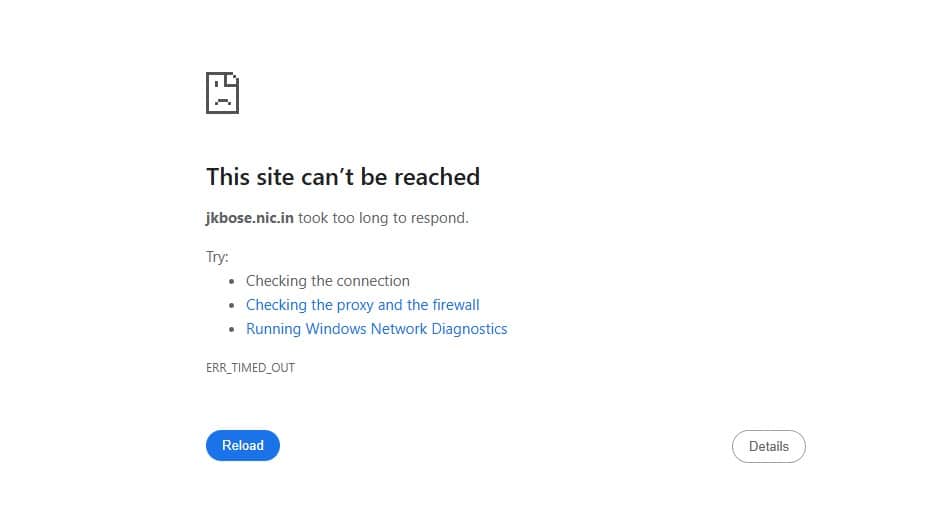Click the "Try:" label
This screenshot has width=952, height=514.
(x=217, y=257)
